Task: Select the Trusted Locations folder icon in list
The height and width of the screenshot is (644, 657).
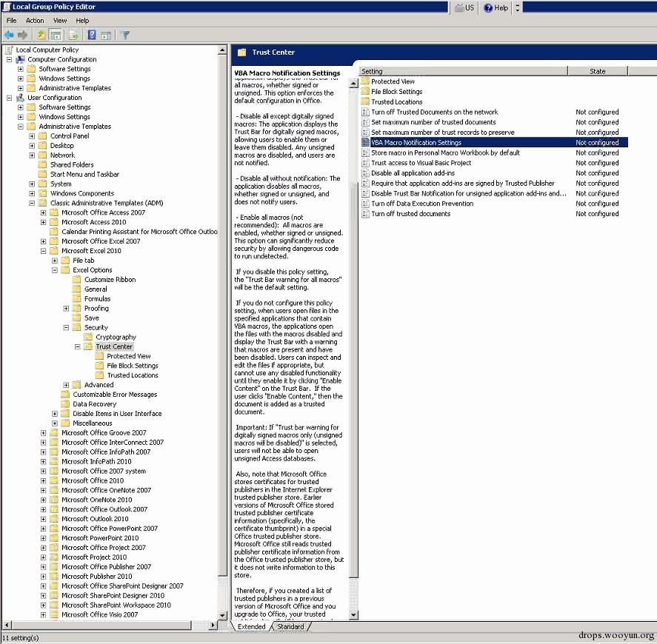Action: pos(365,101)
